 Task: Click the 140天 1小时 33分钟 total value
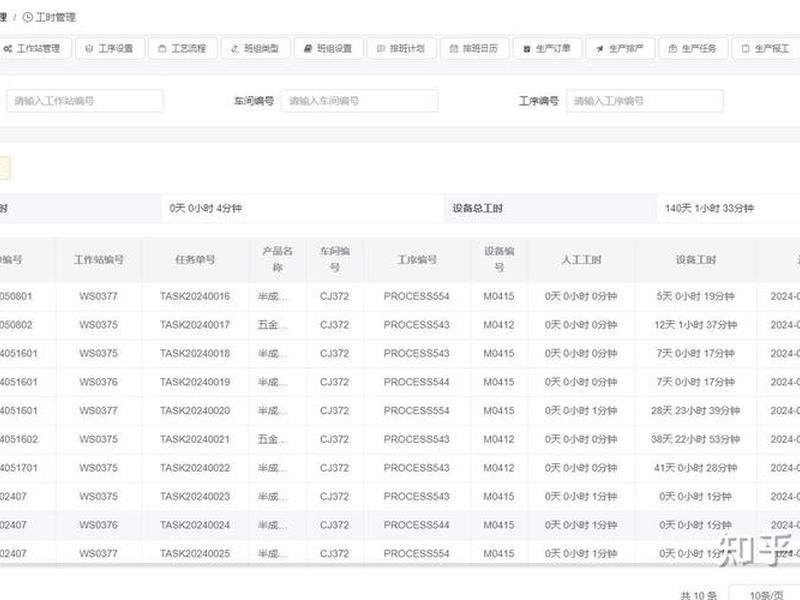[x=709, y=208]
